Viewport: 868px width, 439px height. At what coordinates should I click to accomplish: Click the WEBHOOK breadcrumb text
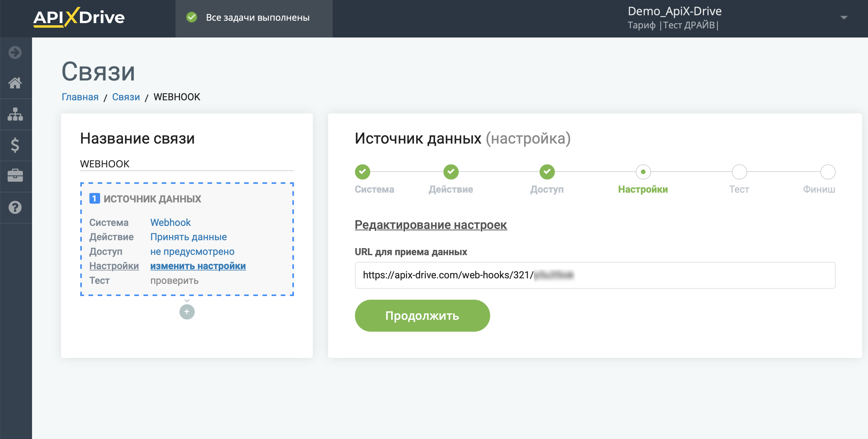[177, 97]
